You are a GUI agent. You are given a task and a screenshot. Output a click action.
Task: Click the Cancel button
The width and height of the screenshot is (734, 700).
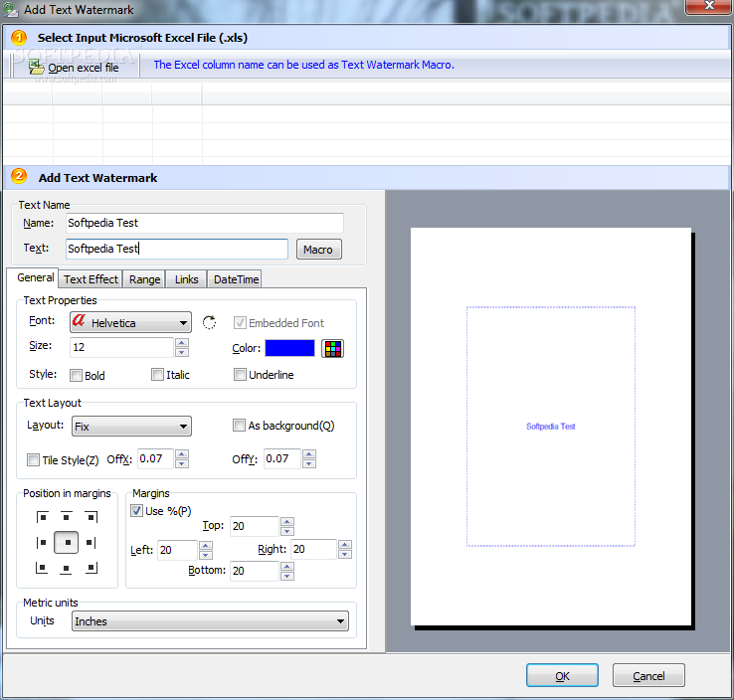coord(648,676)
